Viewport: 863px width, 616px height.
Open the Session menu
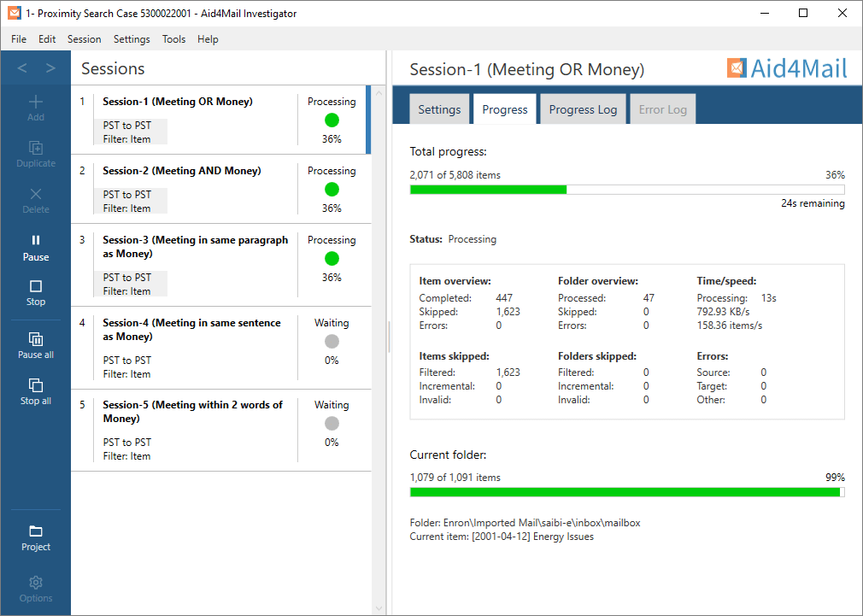point(85,39)
